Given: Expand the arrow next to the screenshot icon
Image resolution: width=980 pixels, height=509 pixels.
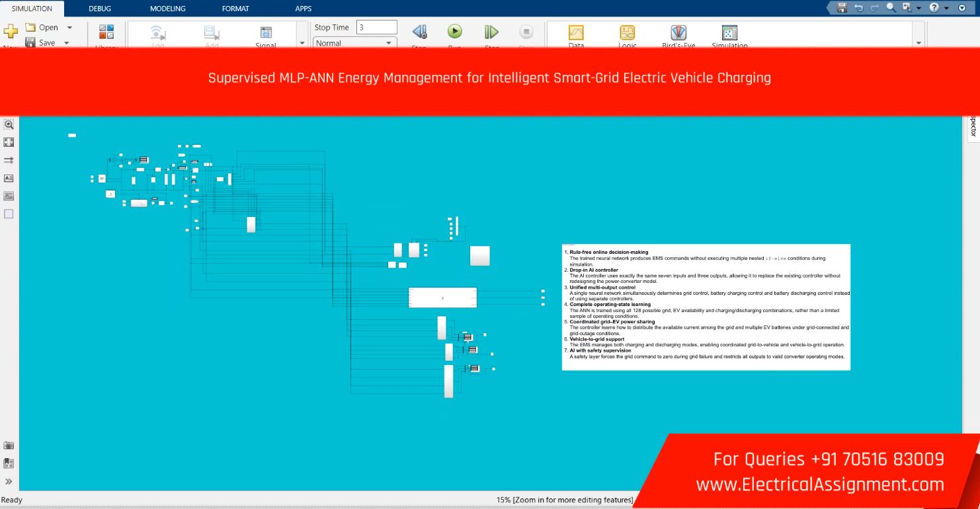Looking at the screenshot, I should click(x=919, y=9).
